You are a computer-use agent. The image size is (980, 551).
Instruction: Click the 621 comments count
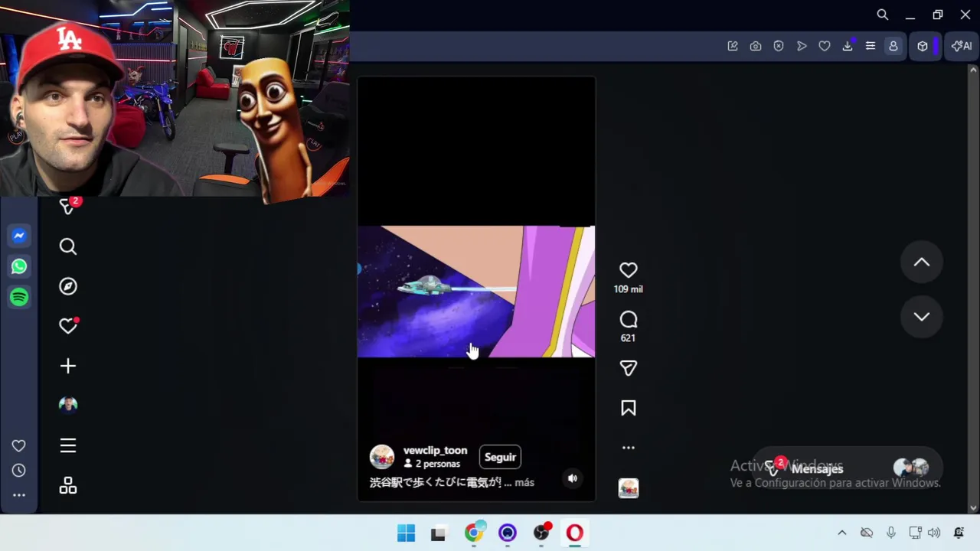[x=629, y=337]
